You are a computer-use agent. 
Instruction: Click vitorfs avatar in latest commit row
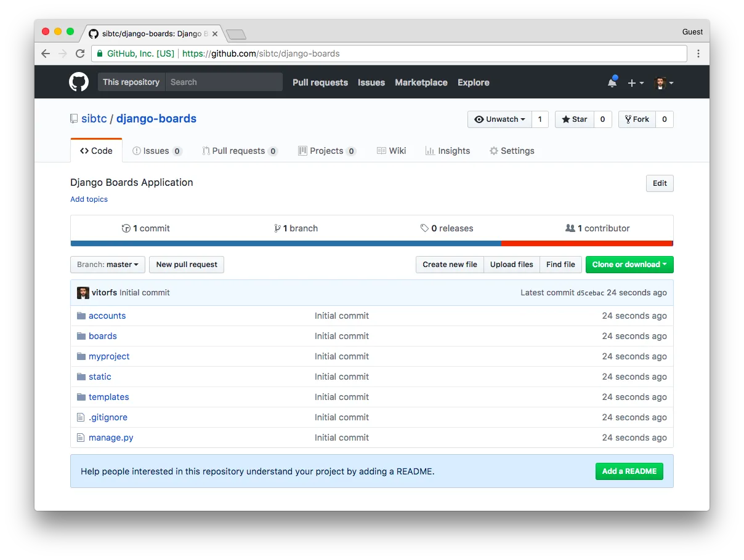point(83,293)
